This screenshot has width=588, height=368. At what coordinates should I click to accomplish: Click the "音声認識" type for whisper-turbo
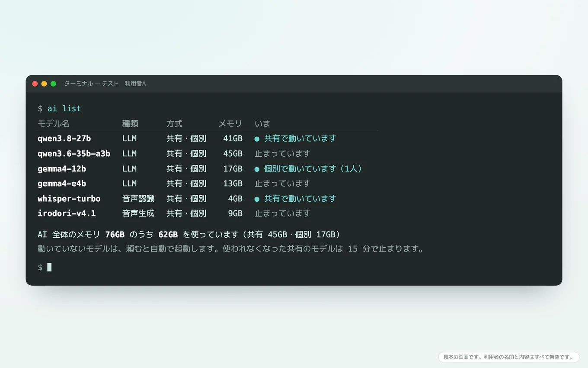click(x=138, y=199)
